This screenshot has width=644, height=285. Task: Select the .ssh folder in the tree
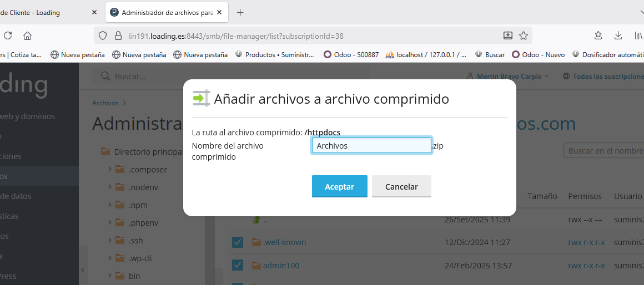pos(135,240)
